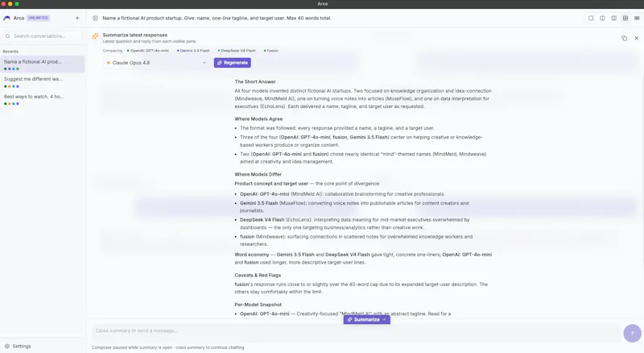Click the Arco logo icon
This screenshot has width=644, height=353.
coord(6,18)
